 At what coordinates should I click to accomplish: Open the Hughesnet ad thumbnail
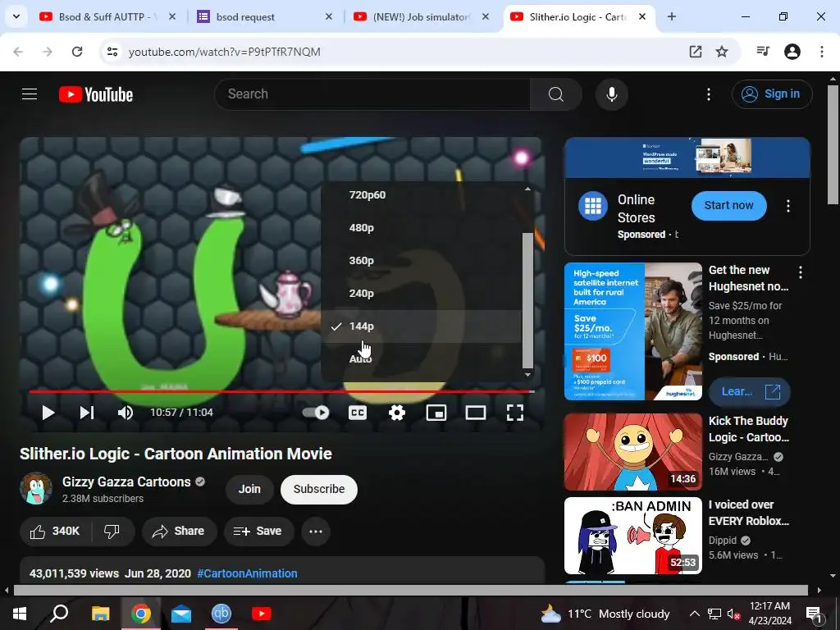tap(632, 331)
